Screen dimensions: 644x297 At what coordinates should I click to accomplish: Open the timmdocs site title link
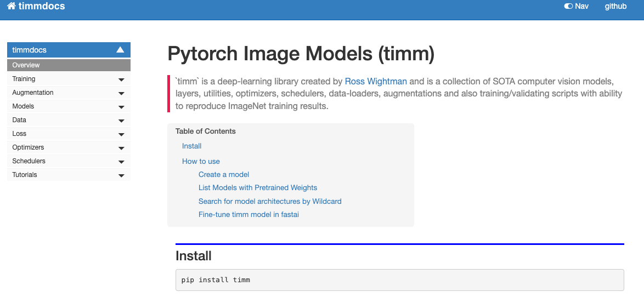(42, 6)
